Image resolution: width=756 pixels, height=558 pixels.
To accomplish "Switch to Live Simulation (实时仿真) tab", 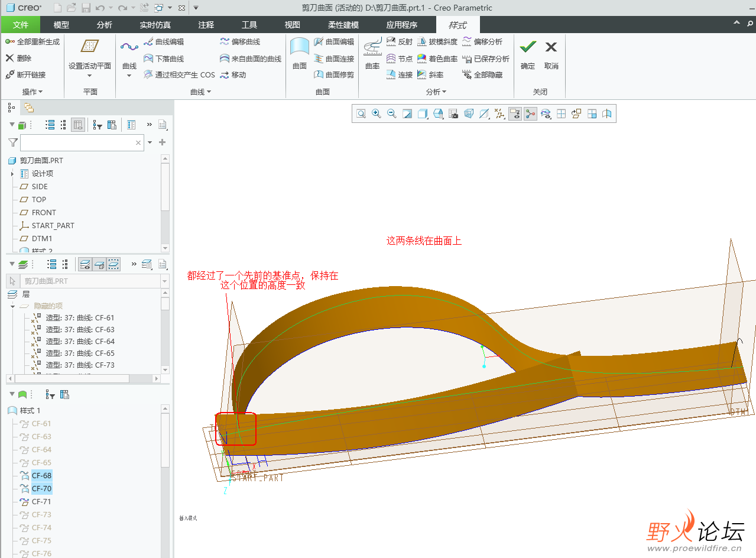I will [155, 25].
